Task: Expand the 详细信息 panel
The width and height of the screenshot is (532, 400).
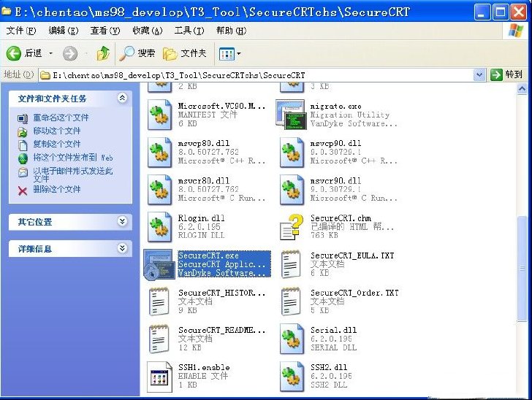Action: coord(122,248)
